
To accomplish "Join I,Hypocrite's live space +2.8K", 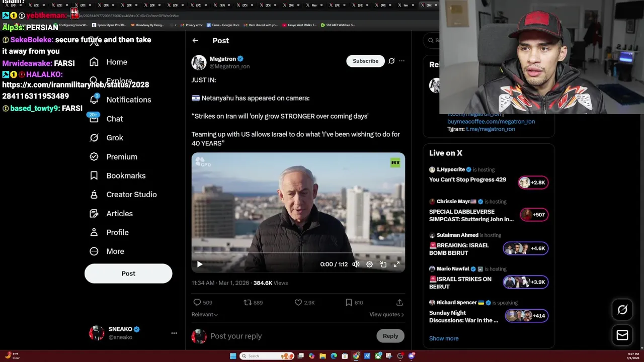I will (533, 183).
